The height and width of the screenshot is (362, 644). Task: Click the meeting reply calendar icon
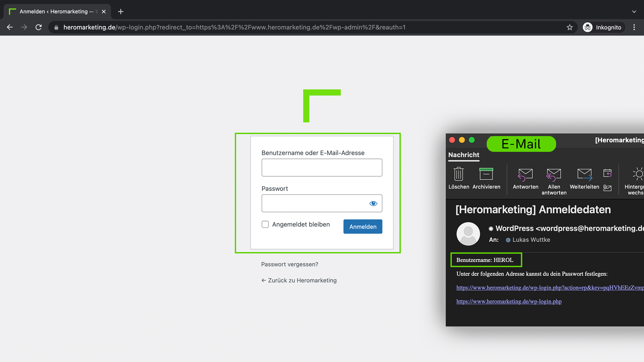[607, 173]
